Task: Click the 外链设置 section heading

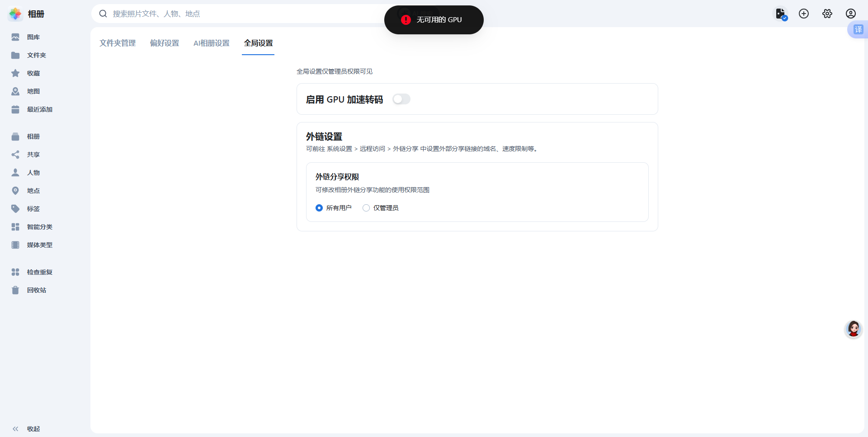Action: click(324, 136)
